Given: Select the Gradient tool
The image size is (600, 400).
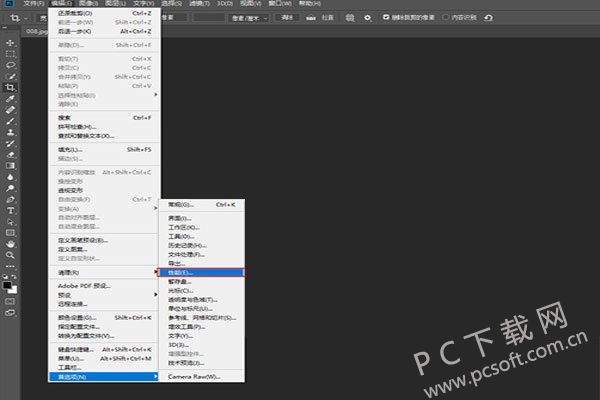Looking at the screenshot, I should (x=10, y=166).
